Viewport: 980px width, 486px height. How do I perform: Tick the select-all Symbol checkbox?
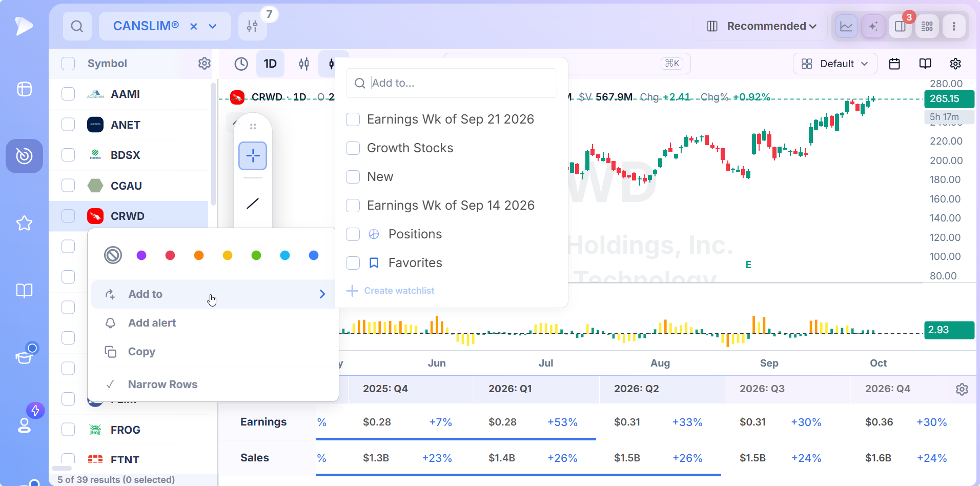pyautogui.click(x=68, y=64)
